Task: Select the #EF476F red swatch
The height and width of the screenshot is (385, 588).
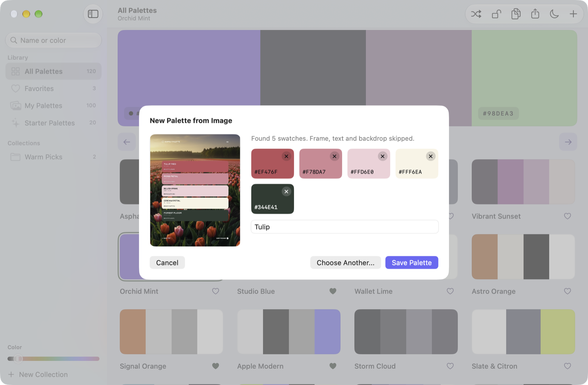Action: (x=272, y=164)
